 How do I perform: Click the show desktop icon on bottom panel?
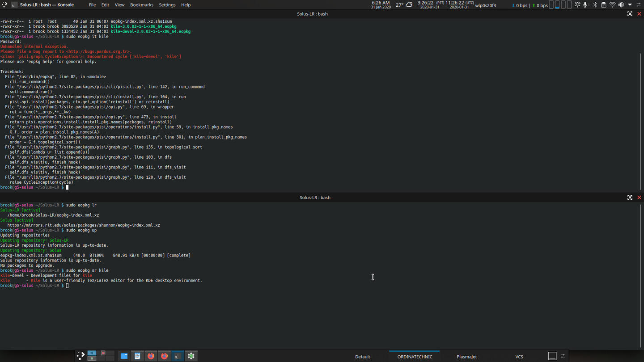552,356
